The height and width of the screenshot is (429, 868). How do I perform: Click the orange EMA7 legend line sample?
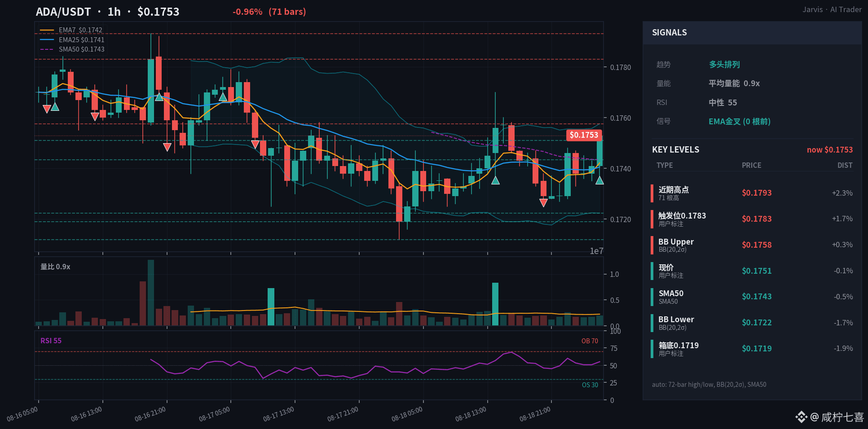pyautogui.click(x=47, y=30)
